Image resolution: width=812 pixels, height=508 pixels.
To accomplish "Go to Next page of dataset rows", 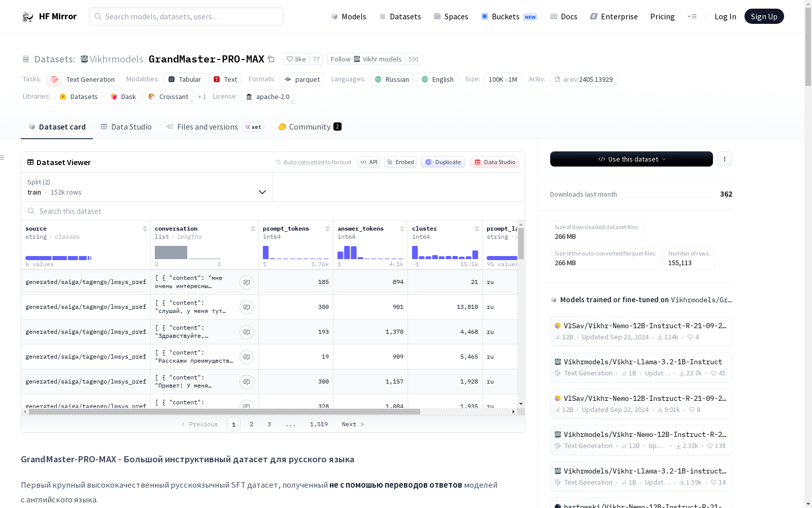I will tap(353, 424).
